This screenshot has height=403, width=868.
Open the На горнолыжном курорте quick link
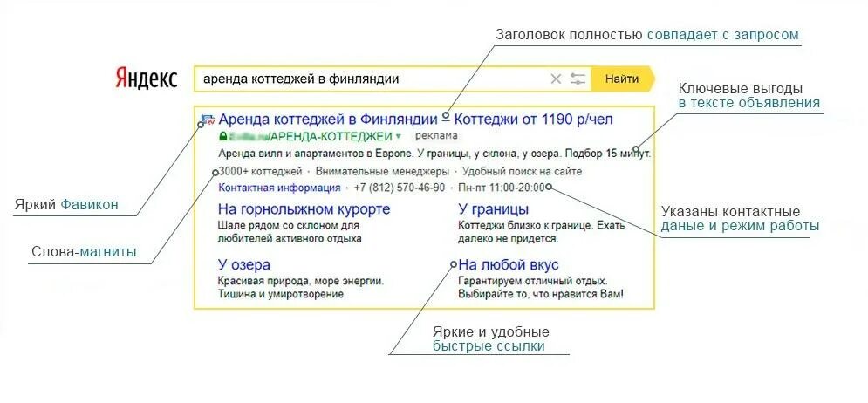click(x=304, y=209)
